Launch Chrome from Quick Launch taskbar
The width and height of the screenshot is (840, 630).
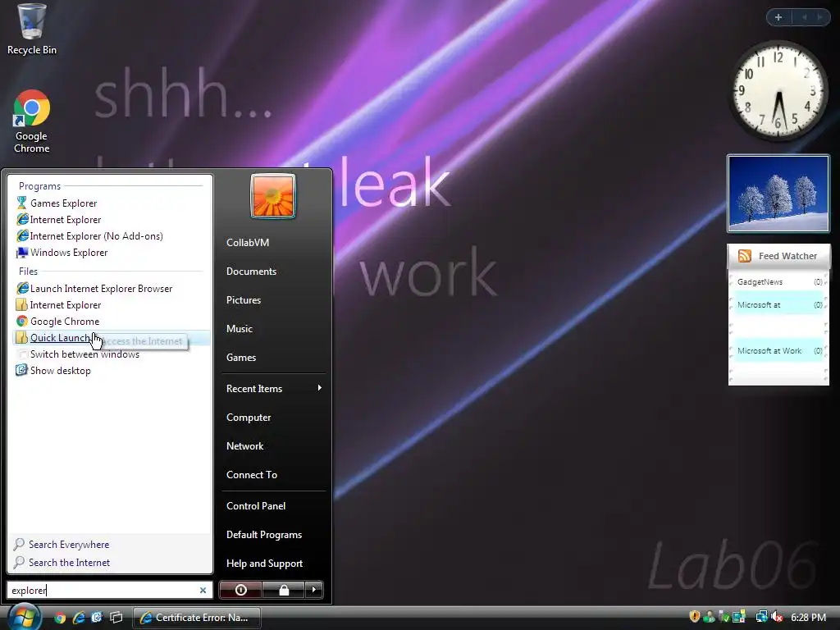click(60, 618)
